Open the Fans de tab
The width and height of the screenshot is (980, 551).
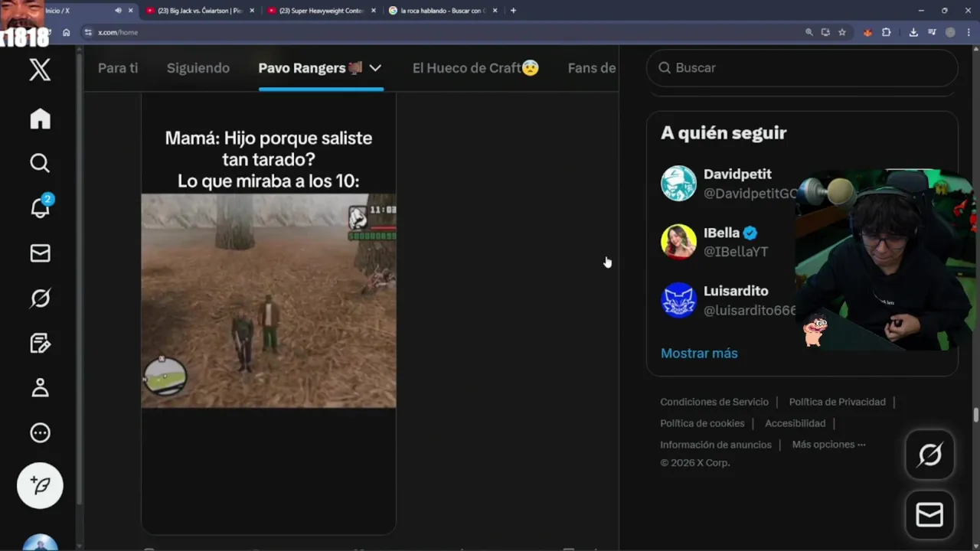point(592,68)
